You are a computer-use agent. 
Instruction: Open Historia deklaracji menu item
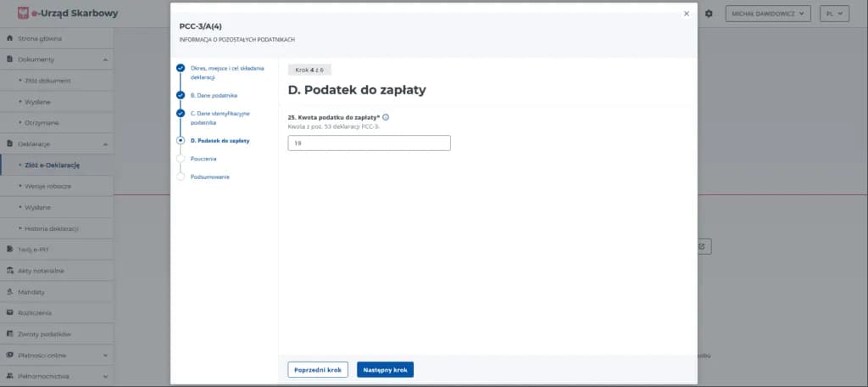click(x=53, y=228)
